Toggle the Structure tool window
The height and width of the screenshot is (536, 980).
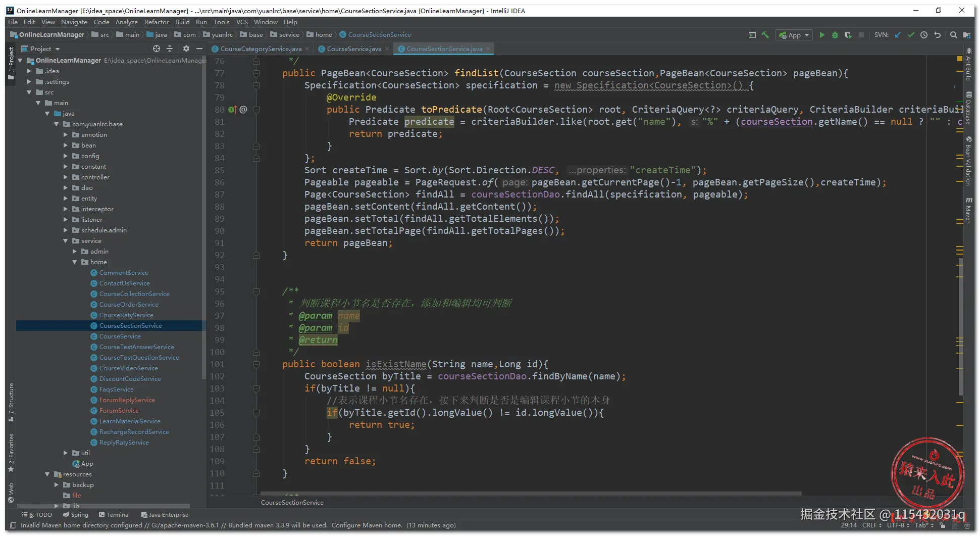pos(11,402)
